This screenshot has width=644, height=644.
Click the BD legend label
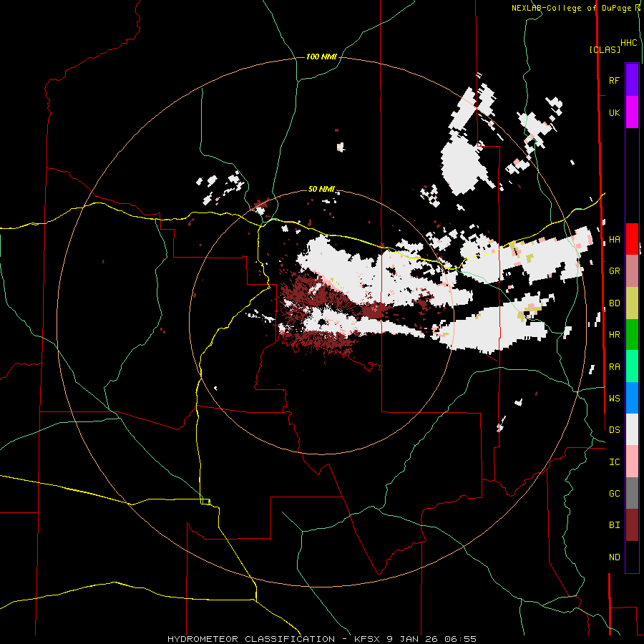(x=615, y=303)
